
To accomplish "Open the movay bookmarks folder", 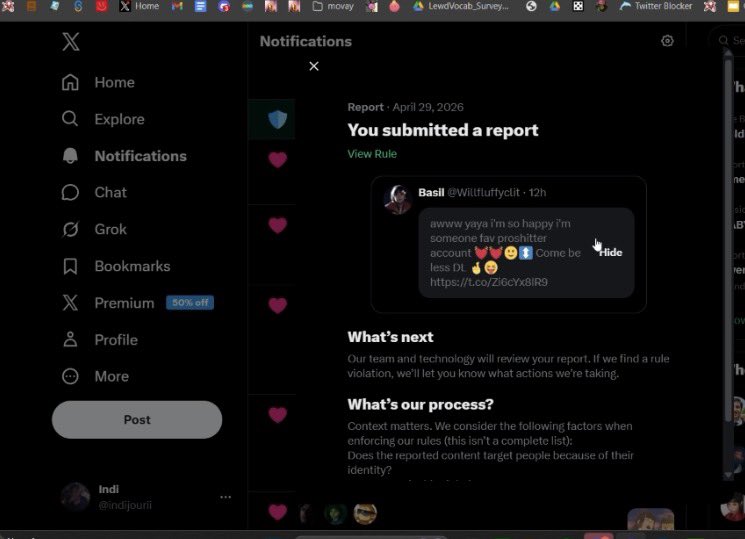I will (x=333, y=6).
